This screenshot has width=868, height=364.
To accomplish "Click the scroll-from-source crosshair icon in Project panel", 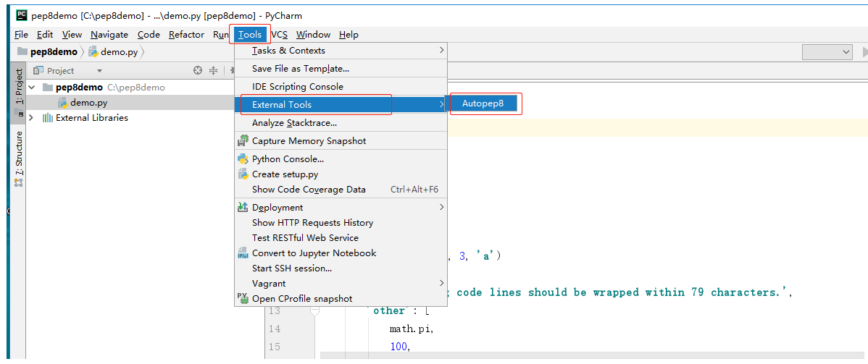I will pos(198,71).
